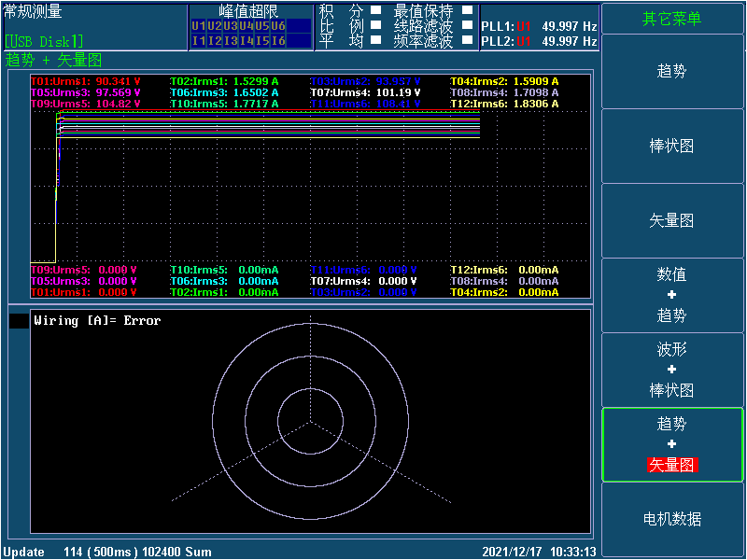Open the 棒状图 bar graph view
The width and height of the screenshot is (747, 560).
click(x=671, y=146)
